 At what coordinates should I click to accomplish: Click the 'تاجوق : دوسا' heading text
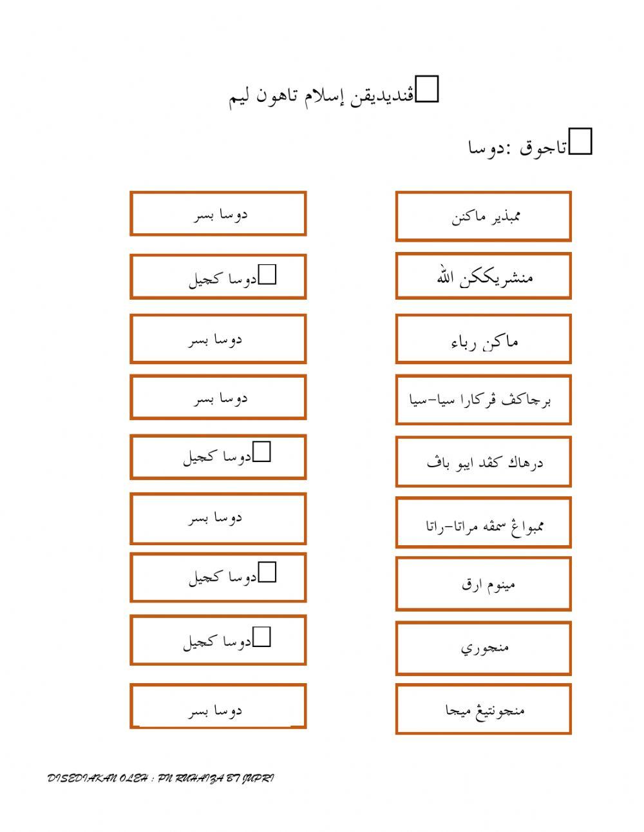(x=516, y=148)
